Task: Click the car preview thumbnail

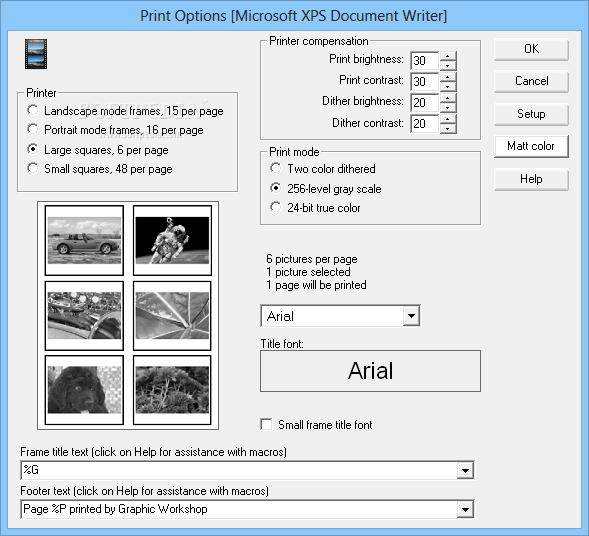Action: pos(84,240)
